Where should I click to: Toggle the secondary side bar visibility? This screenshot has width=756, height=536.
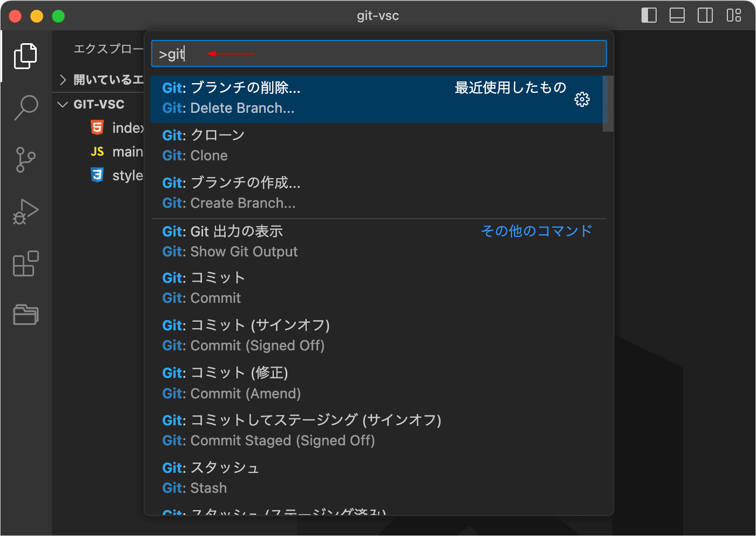705,16
